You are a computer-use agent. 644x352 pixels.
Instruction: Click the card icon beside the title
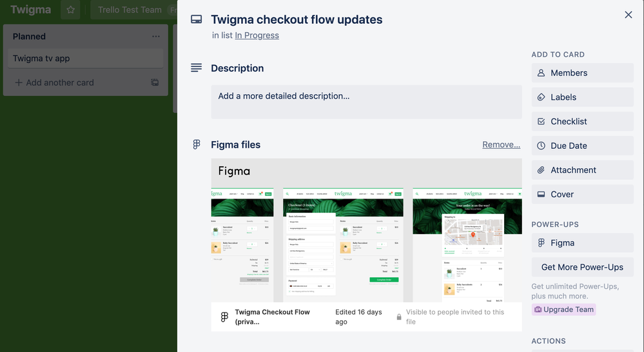pos(197,19)
